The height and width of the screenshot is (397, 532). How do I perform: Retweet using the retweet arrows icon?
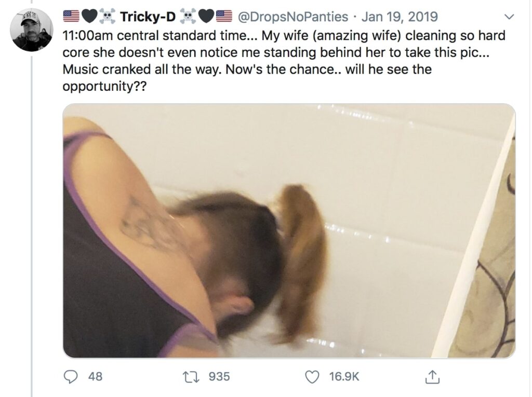point(191,377)
